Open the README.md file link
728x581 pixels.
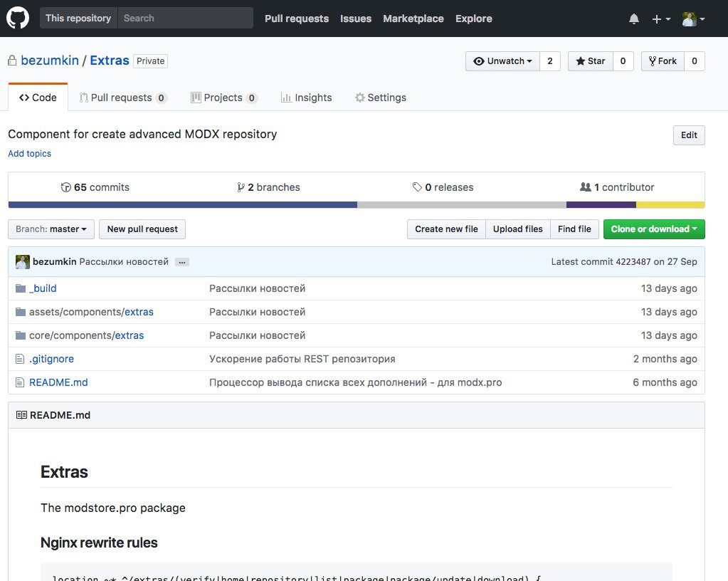[58, 382]
